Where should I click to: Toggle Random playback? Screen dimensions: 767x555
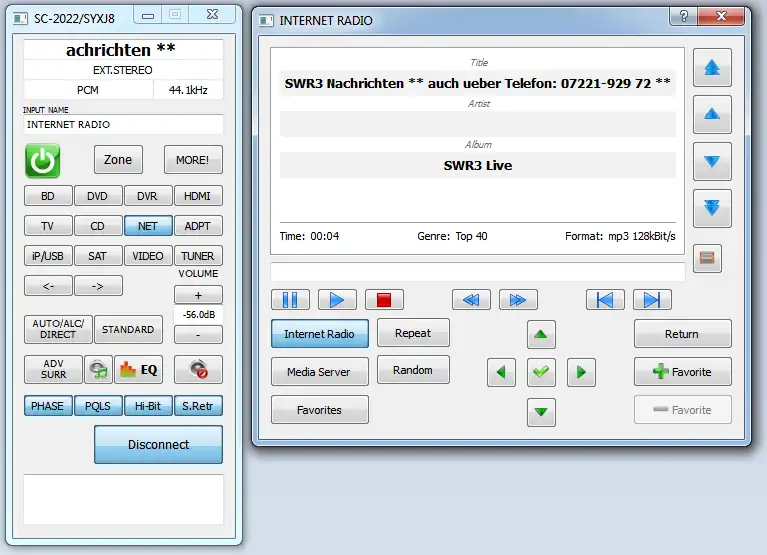(x=413, y=370)
